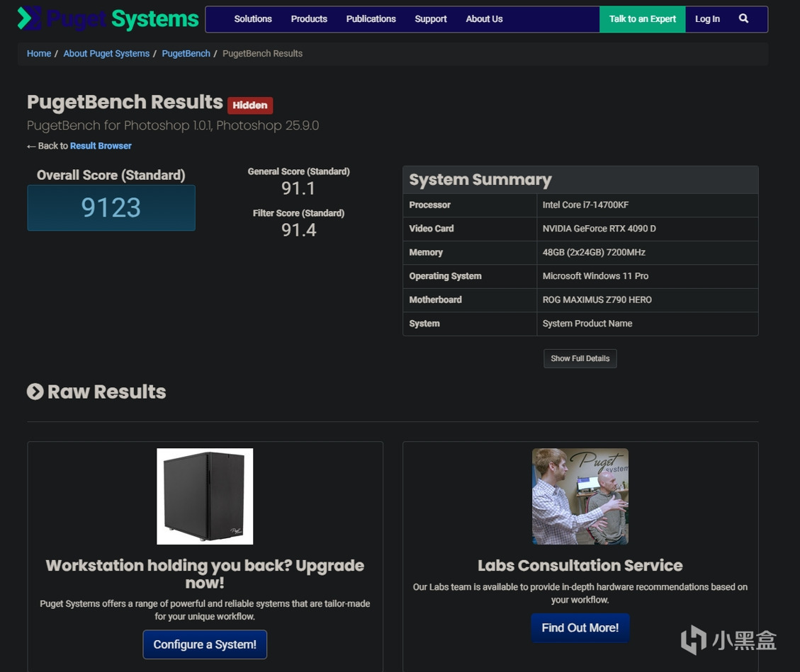Select the Filter Score value 91.4
The height and width of the screenshot is (672, 800).
click(x=298, y=230)
